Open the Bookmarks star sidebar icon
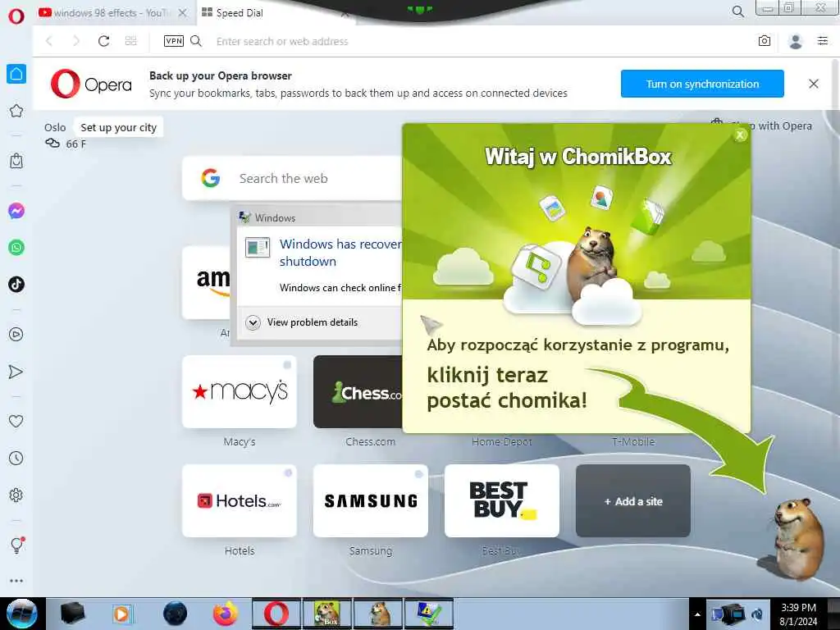The image size is (840, 630). pos(16,111)
